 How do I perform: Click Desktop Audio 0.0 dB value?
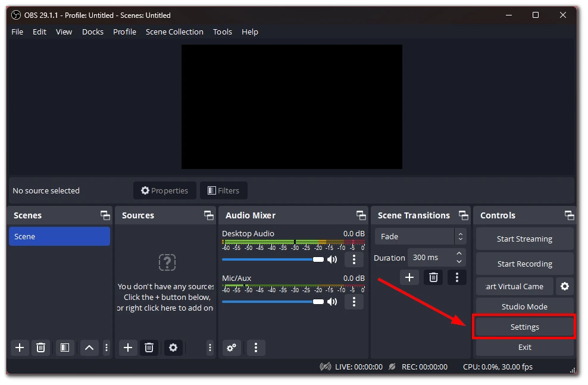[354, 233]
